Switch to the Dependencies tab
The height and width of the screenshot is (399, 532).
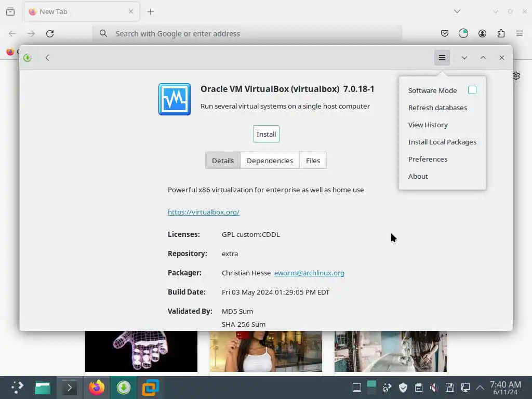270,161
